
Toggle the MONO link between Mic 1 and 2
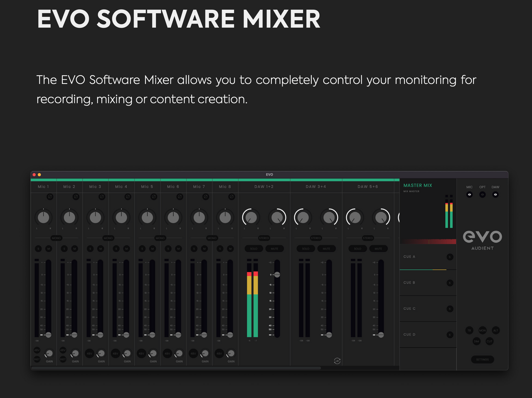click(56, 238)
